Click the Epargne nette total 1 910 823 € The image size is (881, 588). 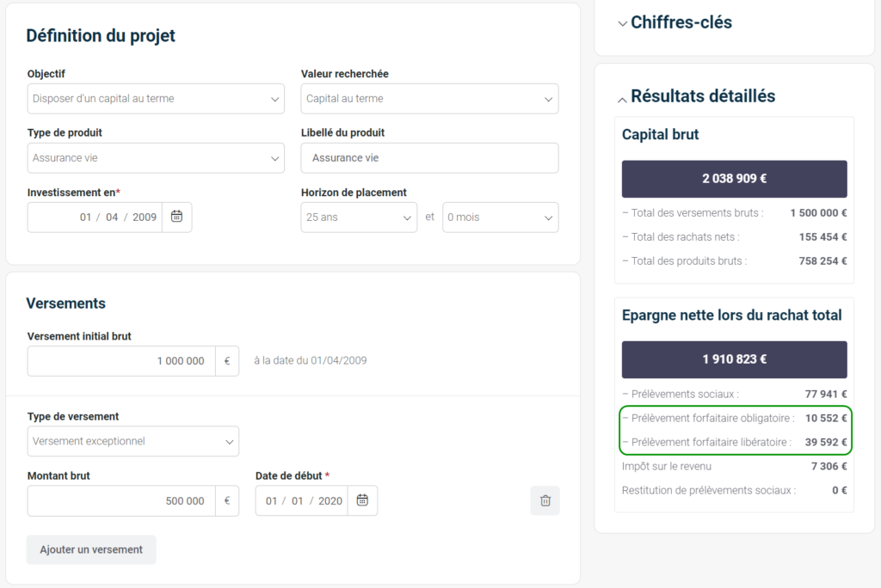[x=734, y=359]
